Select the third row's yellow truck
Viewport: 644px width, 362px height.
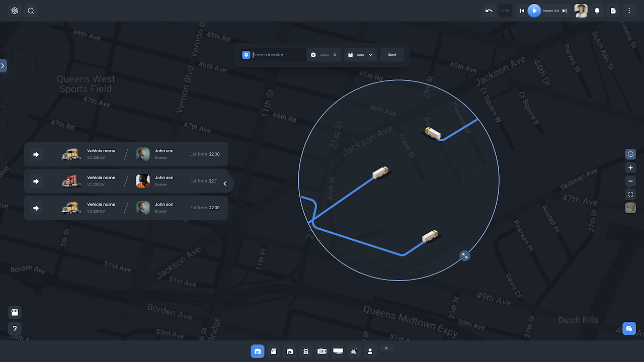[71, 208]
